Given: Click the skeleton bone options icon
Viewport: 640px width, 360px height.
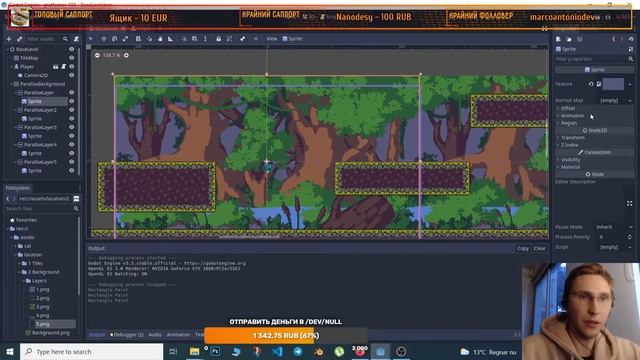Looking at the screenshot, I should [242, 39].
